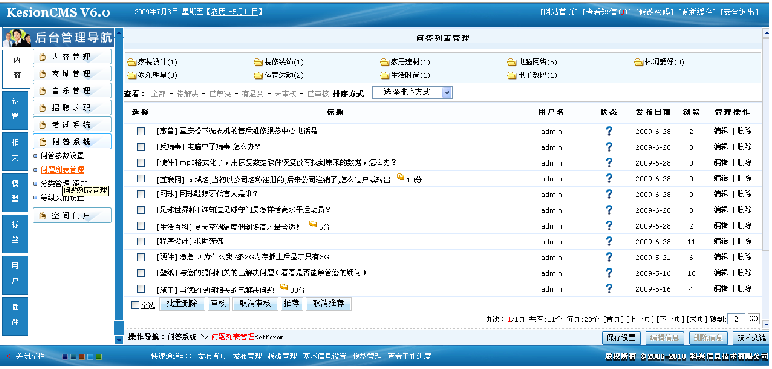Click hand icon beside 音乐管理

pyautogui.click(x=43, y=91)
